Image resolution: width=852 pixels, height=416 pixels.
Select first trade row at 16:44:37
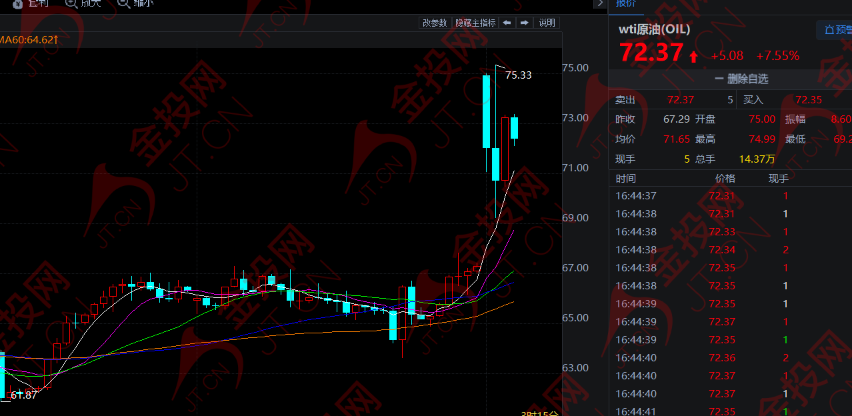pos(700,196)
